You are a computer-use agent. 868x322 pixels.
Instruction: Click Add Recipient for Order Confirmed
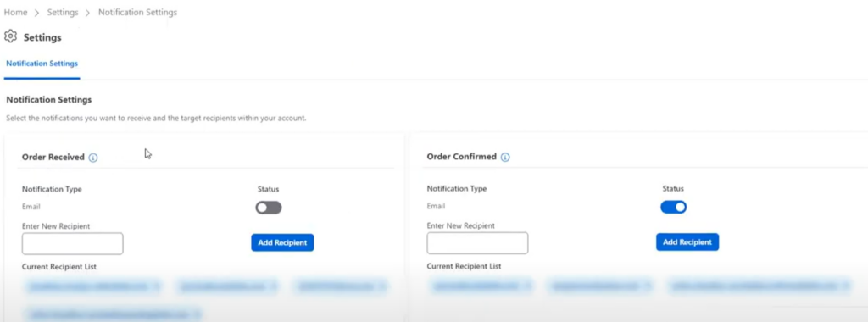point(687,241)
